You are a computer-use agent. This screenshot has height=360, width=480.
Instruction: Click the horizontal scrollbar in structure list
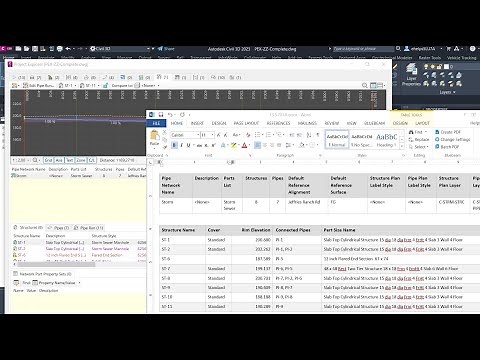tap(56, 264)
